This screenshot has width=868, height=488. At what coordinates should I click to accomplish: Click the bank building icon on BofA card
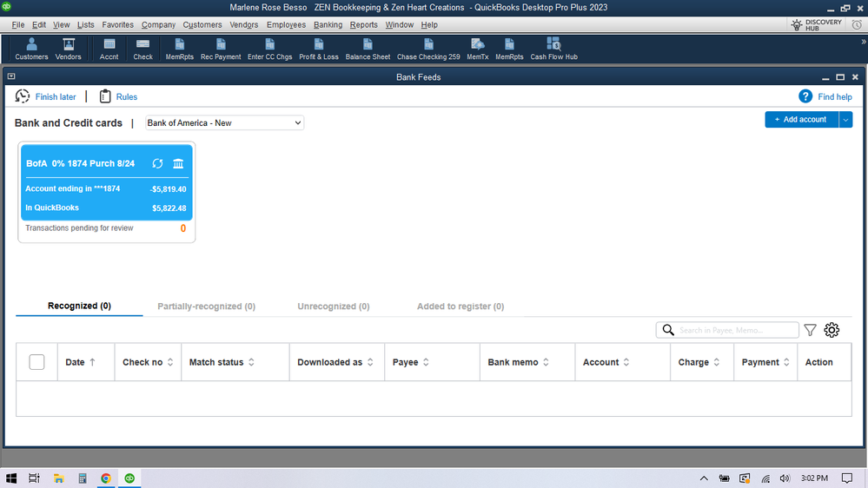pyautogui.click(x=178, y=164)
